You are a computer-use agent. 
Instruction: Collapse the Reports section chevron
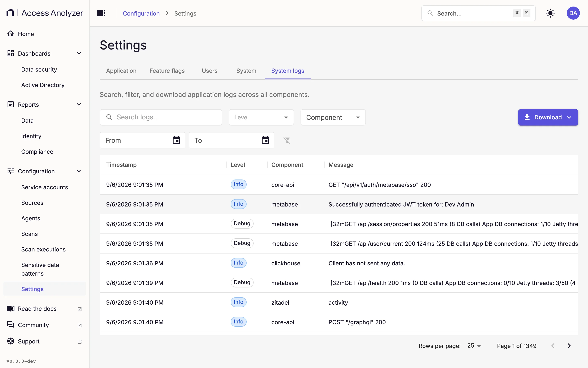coord(79,104)
